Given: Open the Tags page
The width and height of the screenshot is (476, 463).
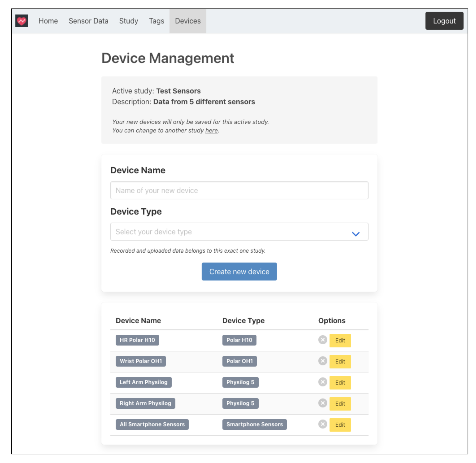Looking at the screenshot, I should pos(157,21).
